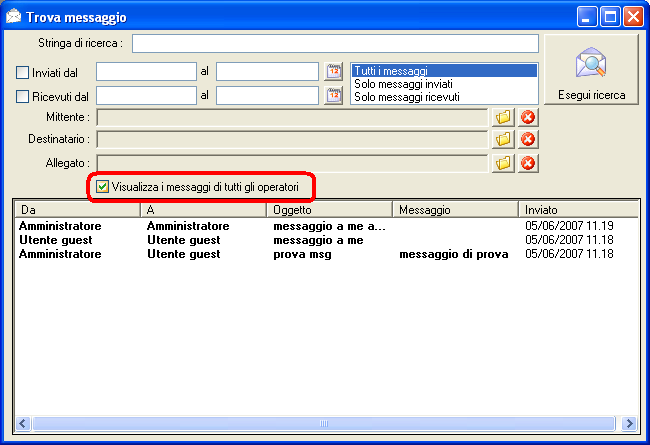Click the Inviati dal start date field
650x445 pixels.
click(x=146, y=71)
